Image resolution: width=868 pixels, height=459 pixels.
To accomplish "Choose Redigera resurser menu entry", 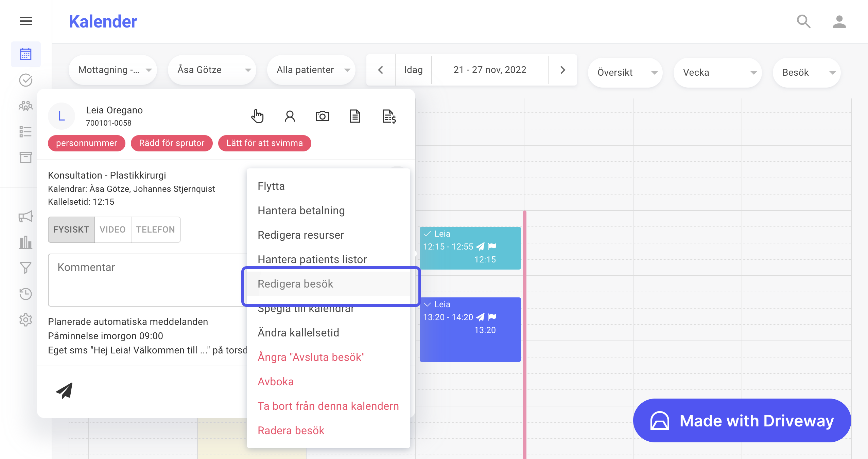I will 328,235.
